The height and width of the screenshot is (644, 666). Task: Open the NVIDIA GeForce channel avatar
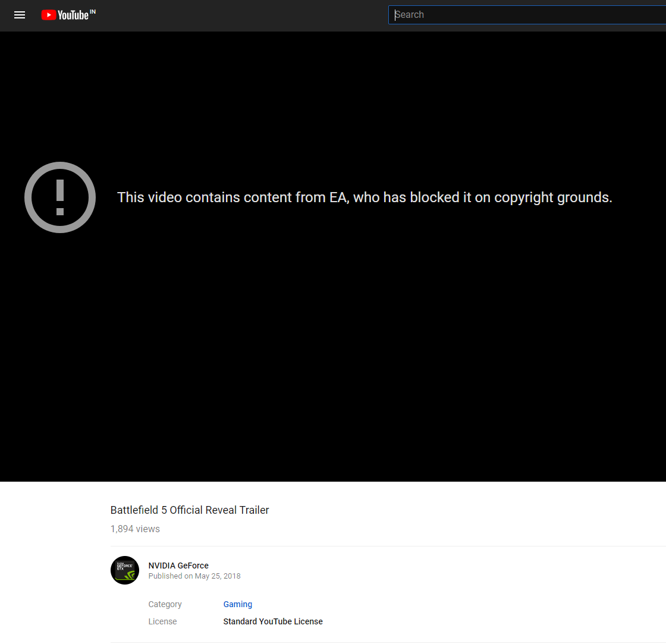click(x=125, y=570)
